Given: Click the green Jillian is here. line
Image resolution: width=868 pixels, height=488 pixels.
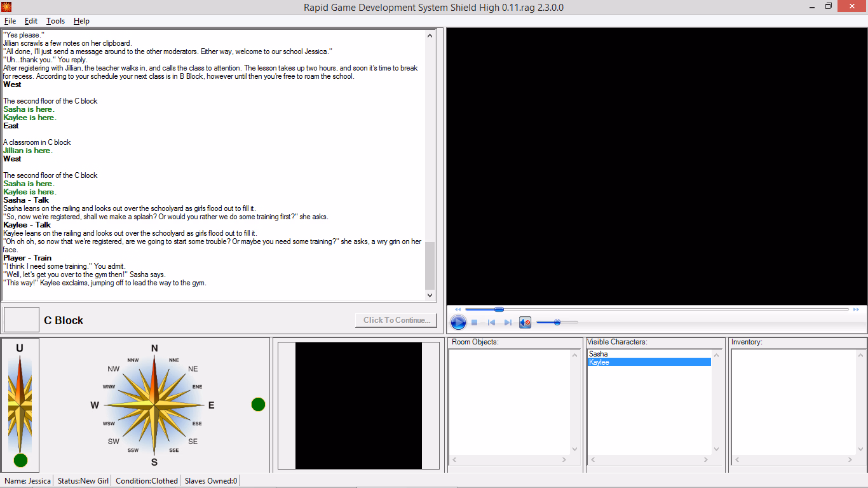Looking at the screenshot, I should click(28, 151).
